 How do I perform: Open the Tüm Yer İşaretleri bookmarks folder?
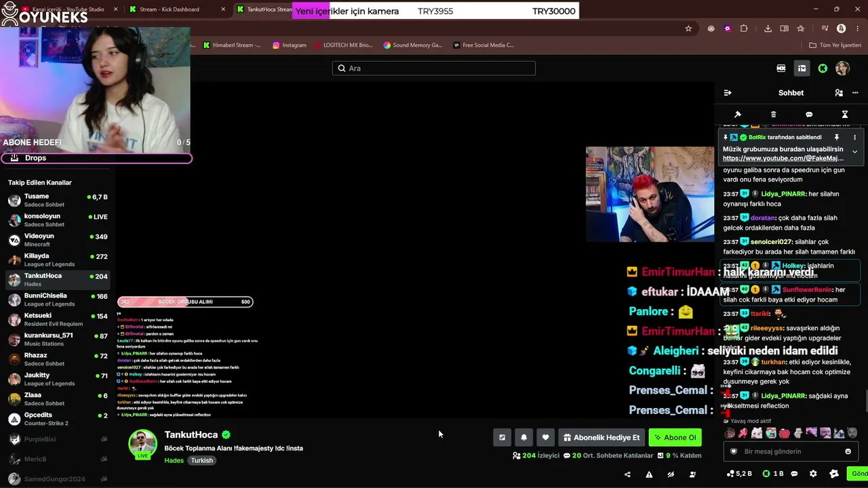[835, 45]
